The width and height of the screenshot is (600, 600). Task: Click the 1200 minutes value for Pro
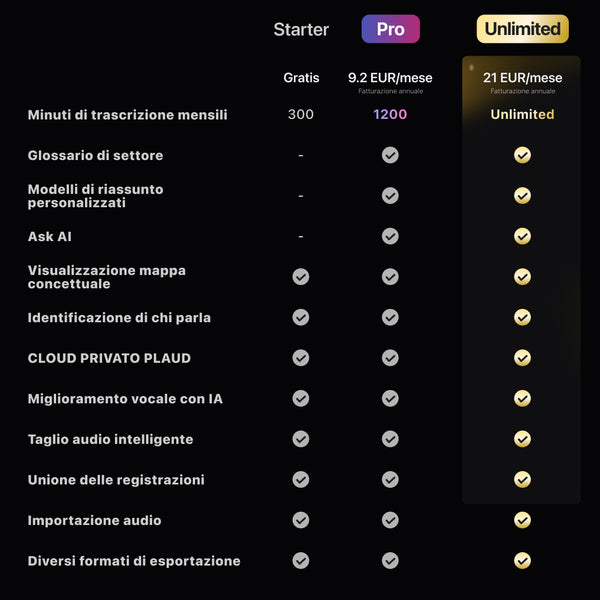[x=390, y=115]
